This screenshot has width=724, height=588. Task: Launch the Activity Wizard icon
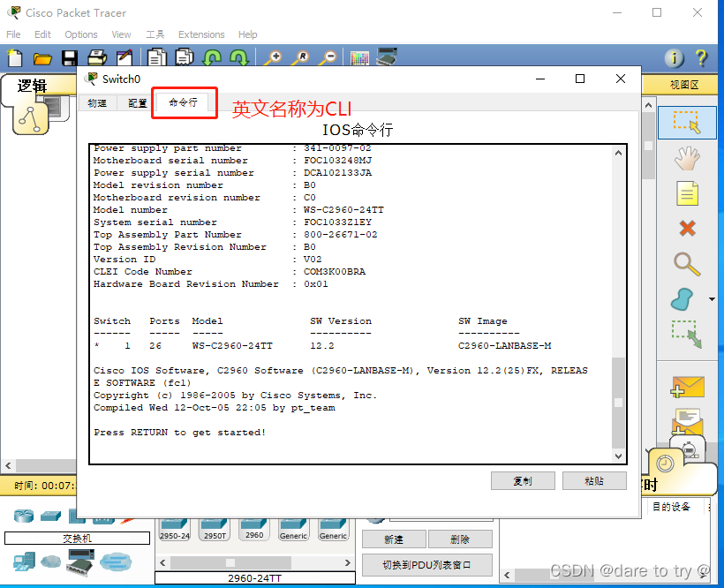[x=124, y=57]
